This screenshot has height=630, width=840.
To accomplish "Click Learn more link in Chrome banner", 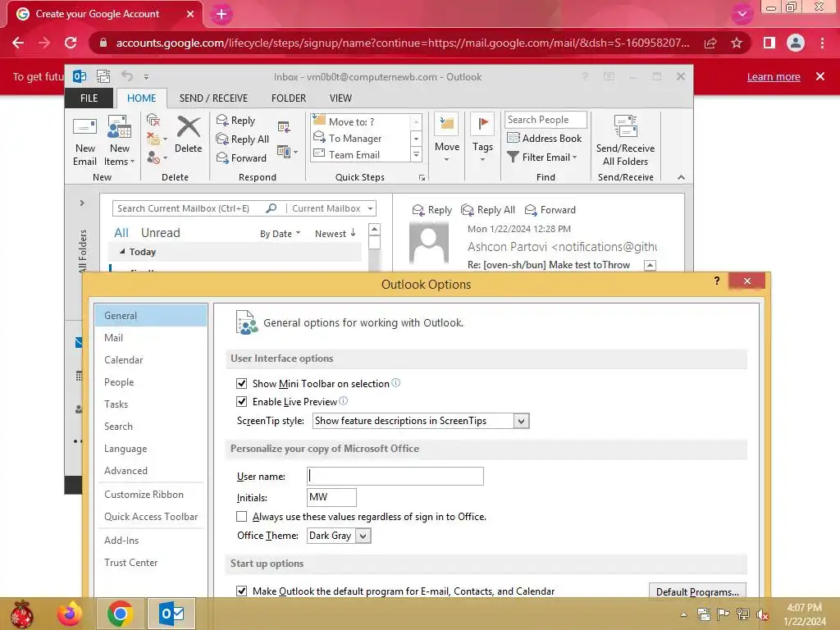I will click(774, 76).
